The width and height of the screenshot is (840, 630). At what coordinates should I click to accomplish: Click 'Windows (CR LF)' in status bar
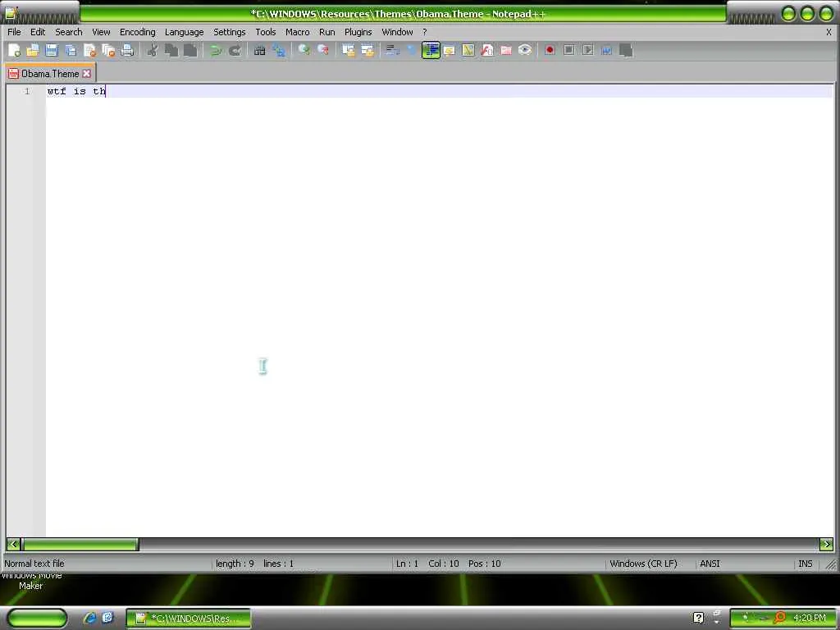pos(643,564)
